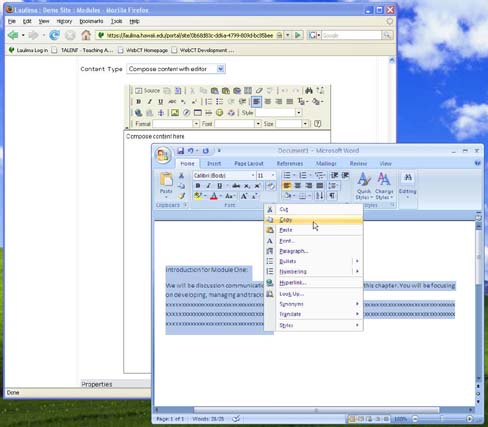
Task: Open Editing group in Word ribbon
Action: point(407,185)
